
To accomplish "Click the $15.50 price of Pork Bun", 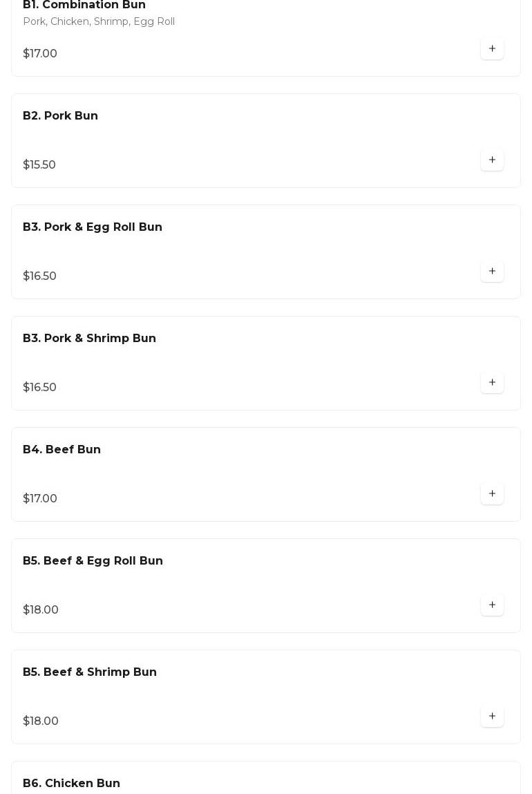I will point(39,165).
